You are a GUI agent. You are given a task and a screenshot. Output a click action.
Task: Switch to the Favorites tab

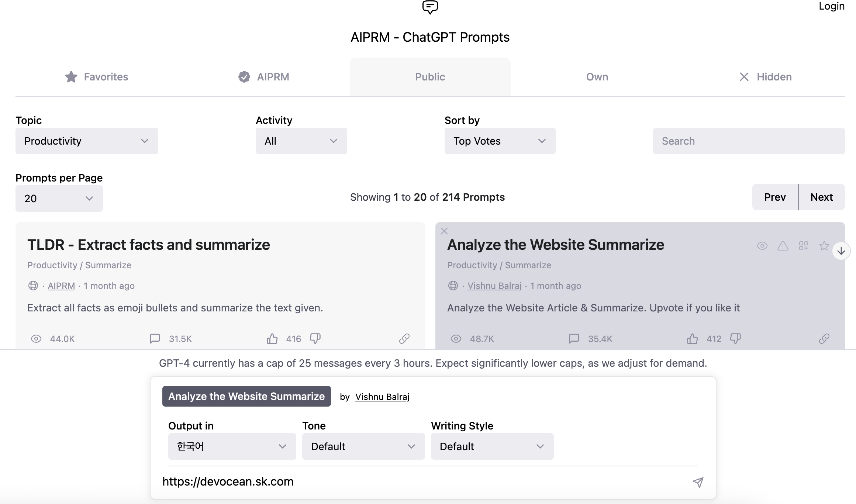click(96, 77)
